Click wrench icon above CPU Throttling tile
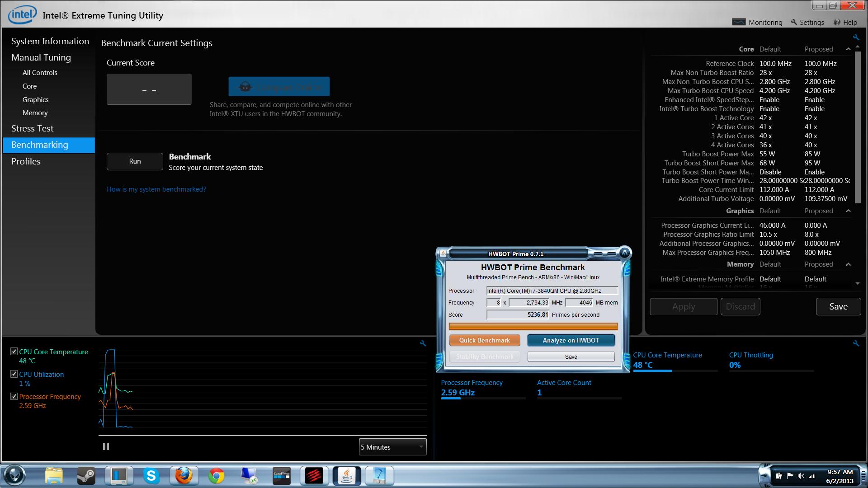Viewport: 868px width, 488px height. click(856, 343)
